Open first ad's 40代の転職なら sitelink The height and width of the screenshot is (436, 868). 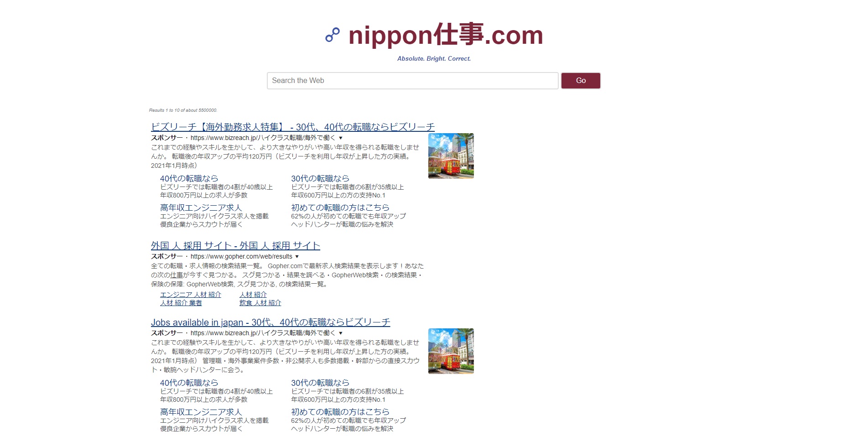coord(189,178)
